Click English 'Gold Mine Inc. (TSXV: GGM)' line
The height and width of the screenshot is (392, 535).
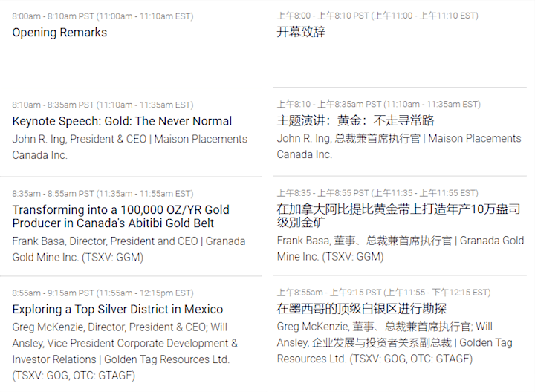78,258
